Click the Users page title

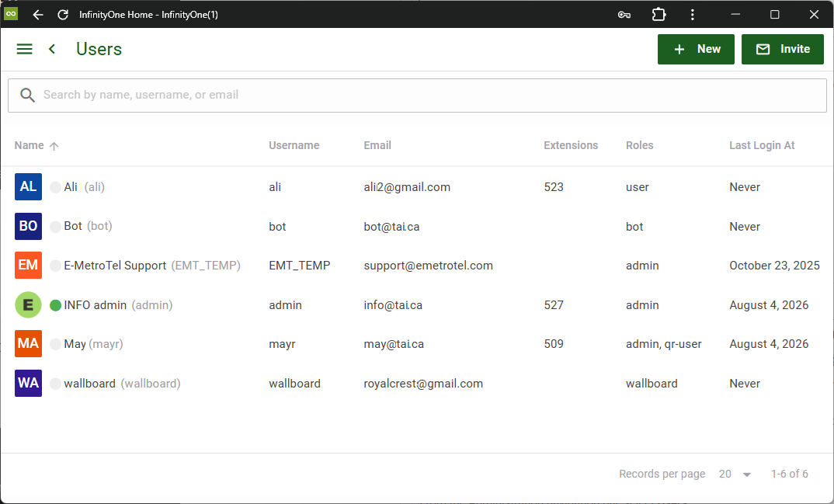pos(99,49)
